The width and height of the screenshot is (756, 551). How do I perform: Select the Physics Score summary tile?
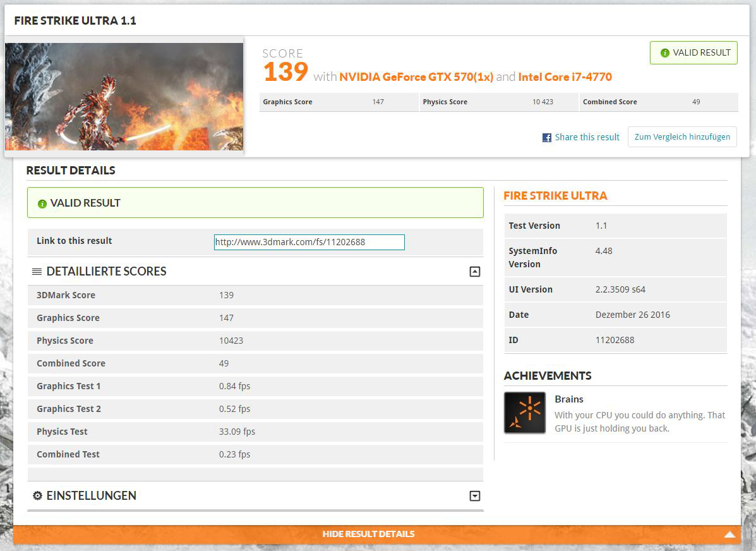tap(498, 102)
